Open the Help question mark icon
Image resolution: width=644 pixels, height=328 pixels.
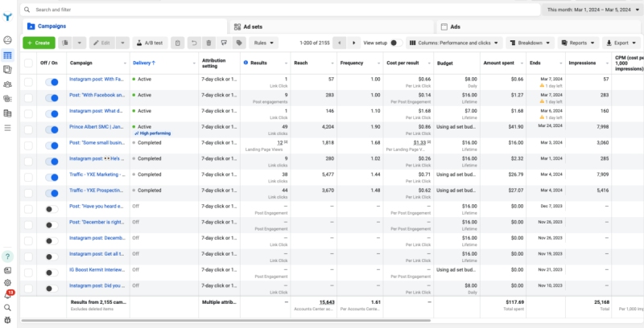coord(7,256)
